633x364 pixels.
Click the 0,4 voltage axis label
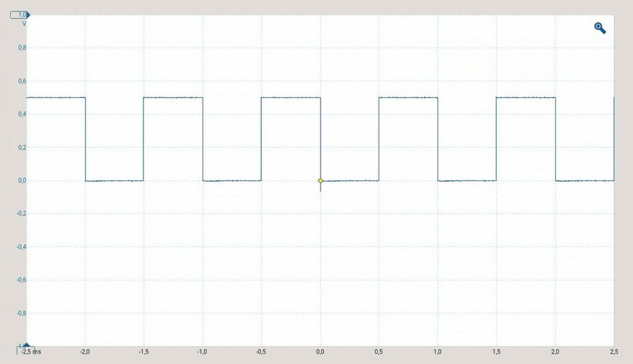(x=22, y=114)
